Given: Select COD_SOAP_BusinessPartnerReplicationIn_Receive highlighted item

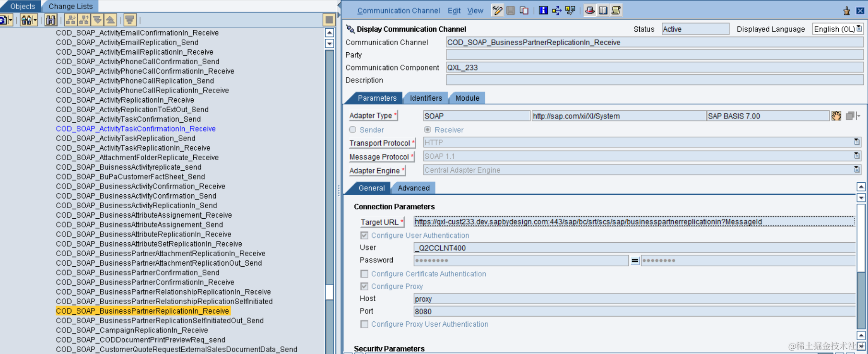Looking at the screenshot, I should pyautogui.click(x=142, y=311).
